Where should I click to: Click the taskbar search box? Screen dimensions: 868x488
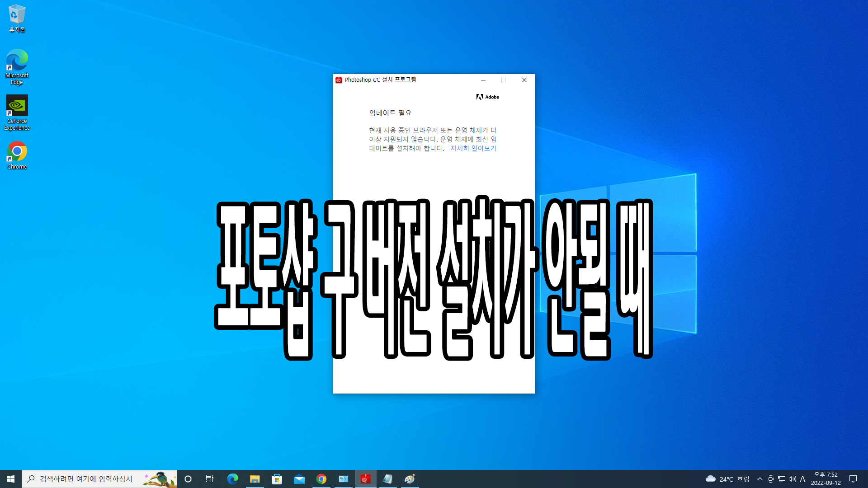point(86,479)
